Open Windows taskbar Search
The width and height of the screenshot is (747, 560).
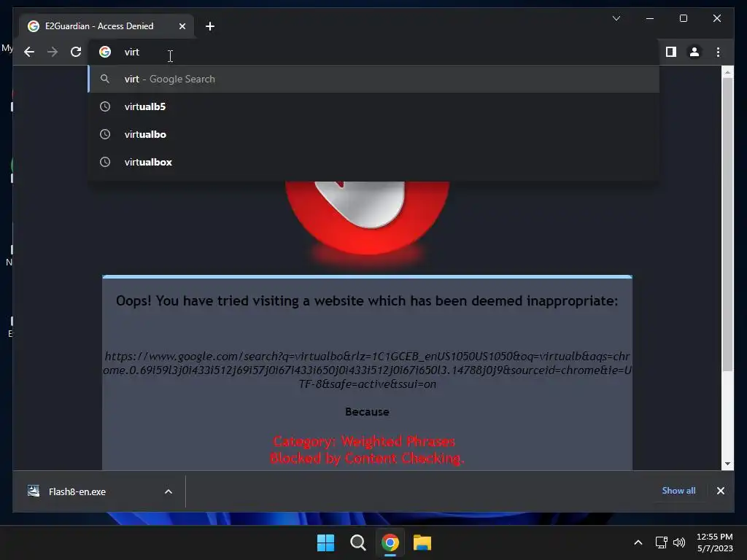point(357,542)
